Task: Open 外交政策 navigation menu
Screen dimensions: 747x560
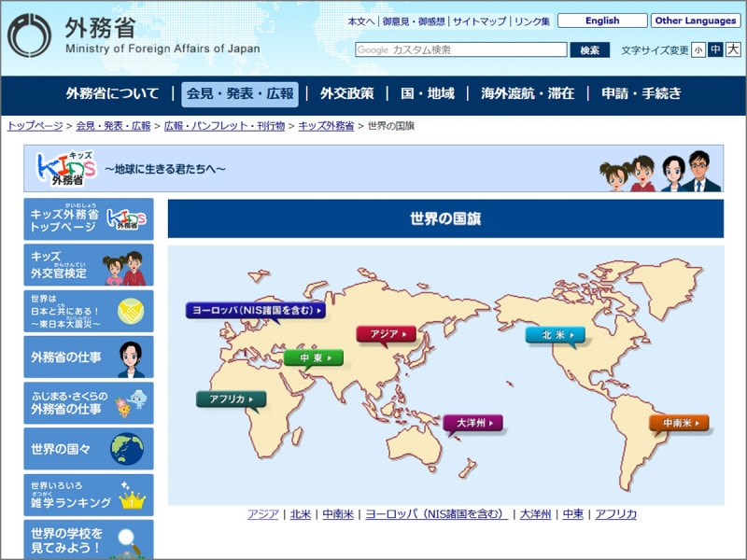Action: [346, 93]
